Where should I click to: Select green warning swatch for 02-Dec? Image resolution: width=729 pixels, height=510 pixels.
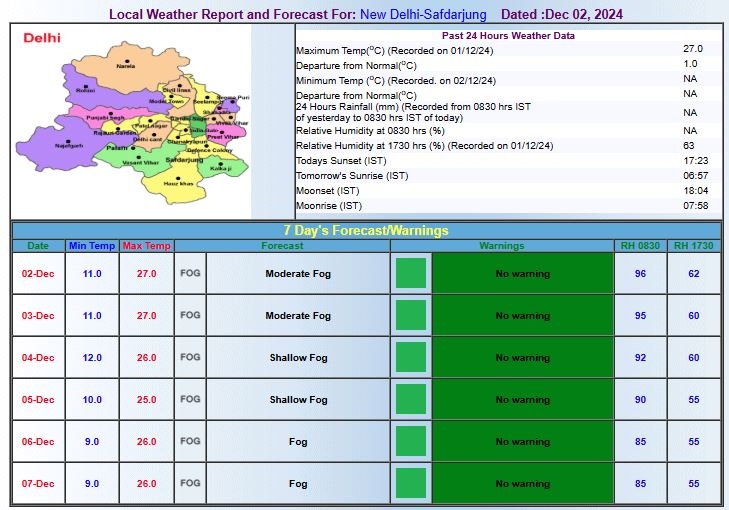[411, 273]
